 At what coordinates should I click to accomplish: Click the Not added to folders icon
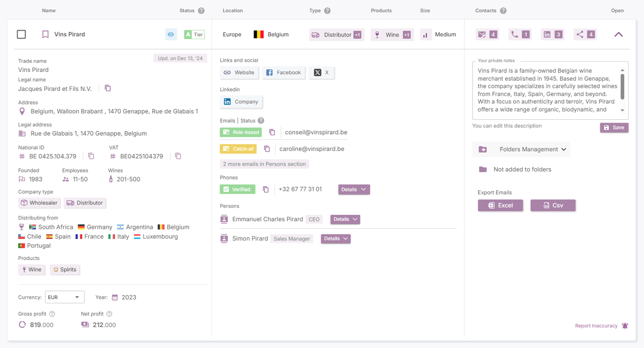tap(482, 169)
